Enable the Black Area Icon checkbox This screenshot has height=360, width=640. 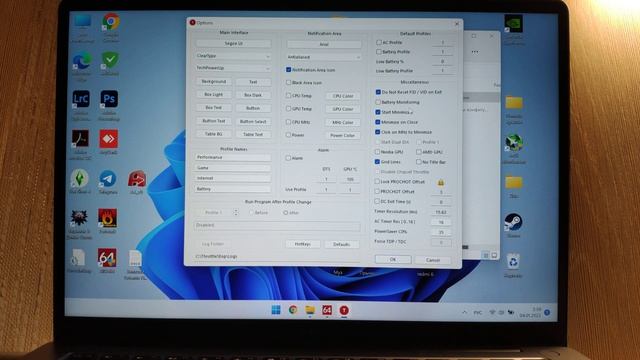pos(289,82)
